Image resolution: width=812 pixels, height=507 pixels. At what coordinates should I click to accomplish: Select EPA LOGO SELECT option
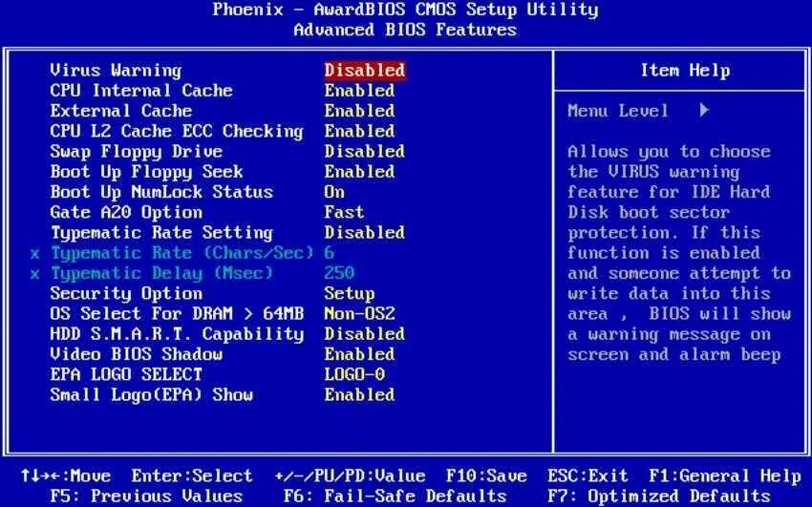pos(126,374)
